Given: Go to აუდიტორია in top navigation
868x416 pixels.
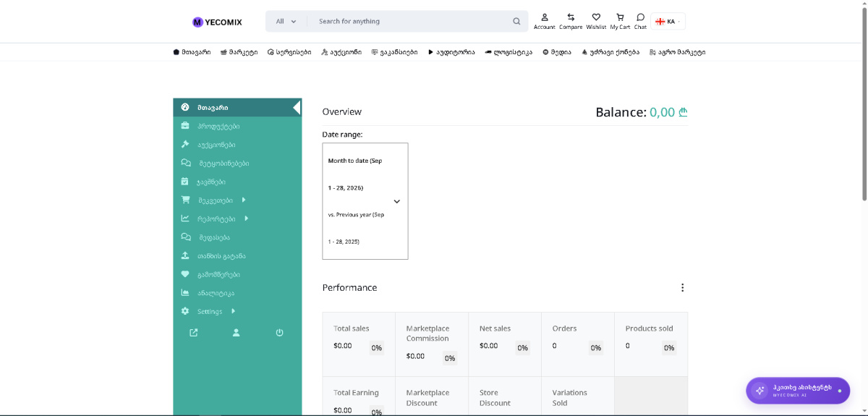Looking at the screenshot, I should click(451, 52).
